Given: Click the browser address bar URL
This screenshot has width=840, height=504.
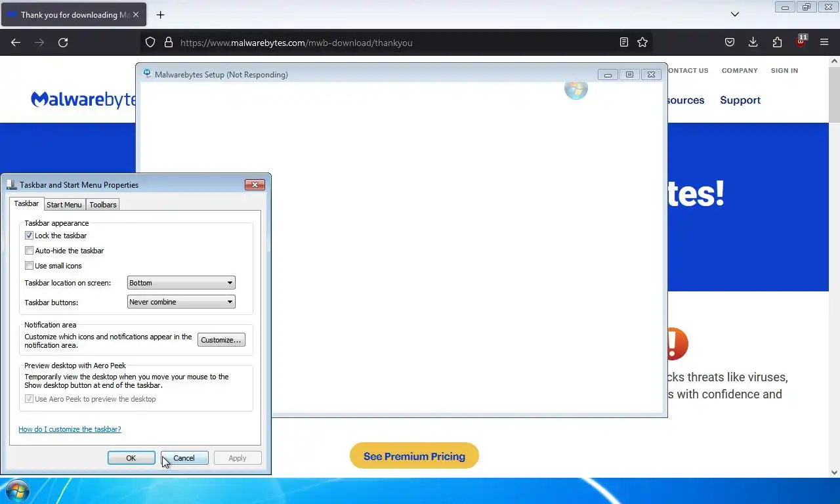Looking at the screenshot, I should point(297,43).
